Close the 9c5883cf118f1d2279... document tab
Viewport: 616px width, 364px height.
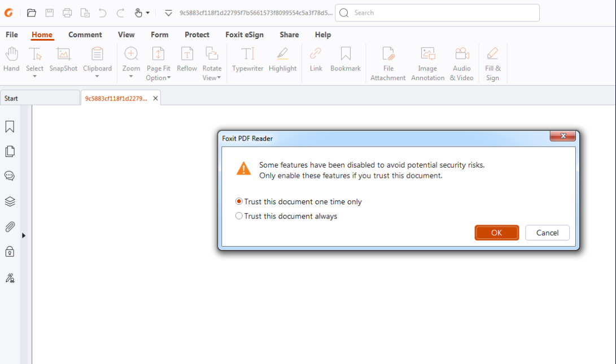tap(156, 98)
